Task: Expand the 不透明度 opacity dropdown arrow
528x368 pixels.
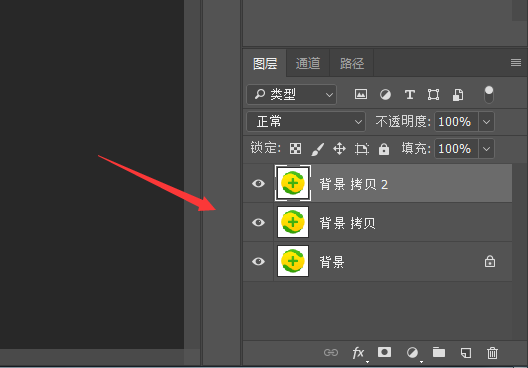Action: 486,122
